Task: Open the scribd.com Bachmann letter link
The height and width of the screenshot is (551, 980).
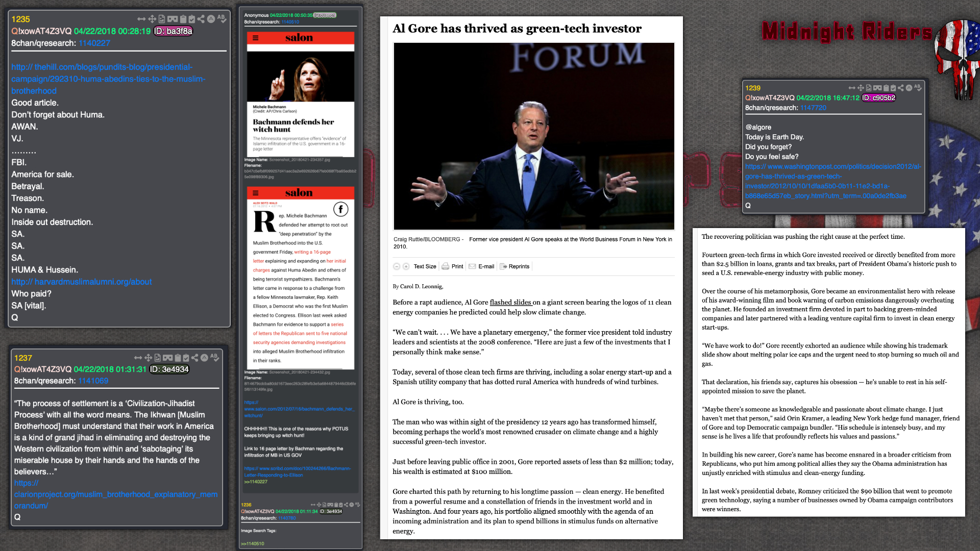Action: point(297,471)
